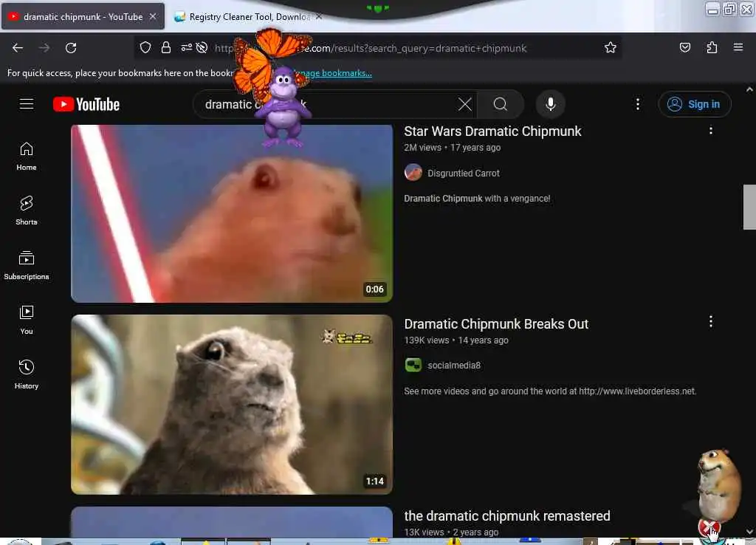Play the Dramatic Chipmunk Breaks Out thumbnail
Viewport: 756px width, 545px height.
point(232,405)
